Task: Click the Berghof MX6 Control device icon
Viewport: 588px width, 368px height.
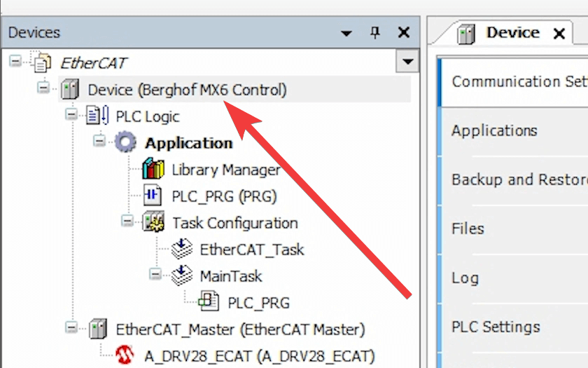Action: pos(70,90)
